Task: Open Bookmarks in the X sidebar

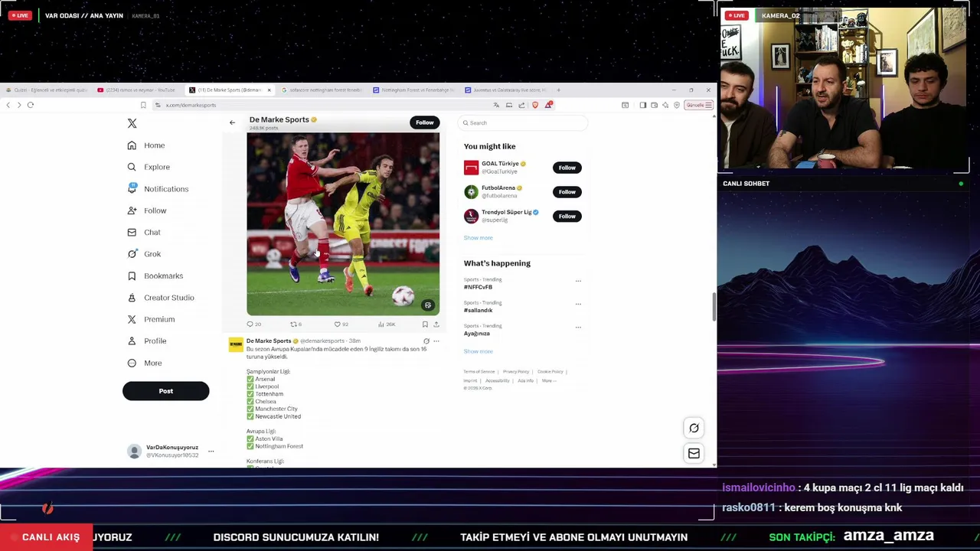Action: tap(155, 275)
